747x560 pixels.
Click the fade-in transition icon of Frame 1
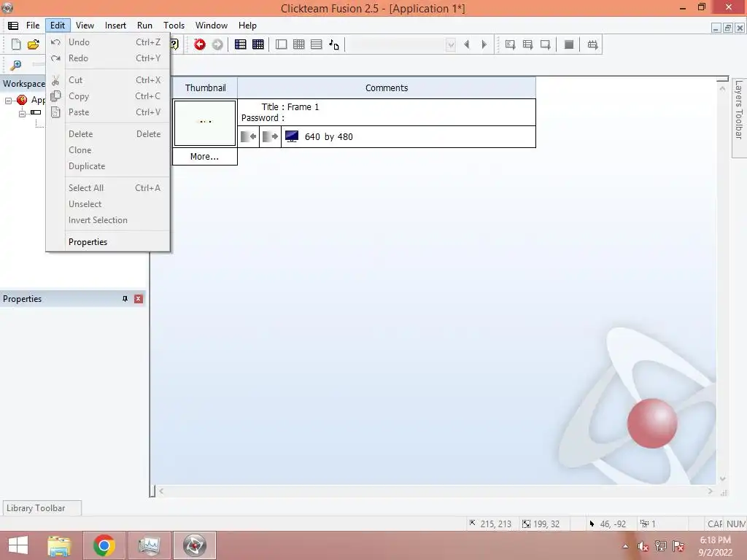pos(248,136)
